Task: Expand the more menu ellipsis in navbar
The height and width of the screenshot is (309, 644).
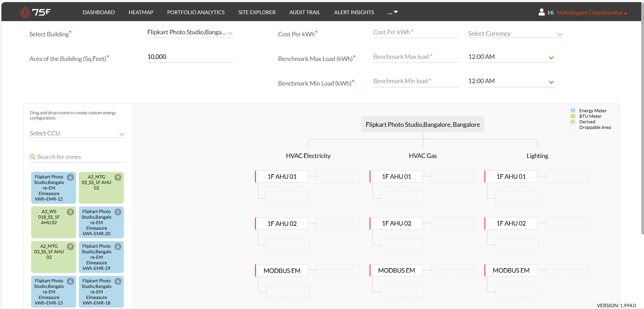Action: pos(393,12)
